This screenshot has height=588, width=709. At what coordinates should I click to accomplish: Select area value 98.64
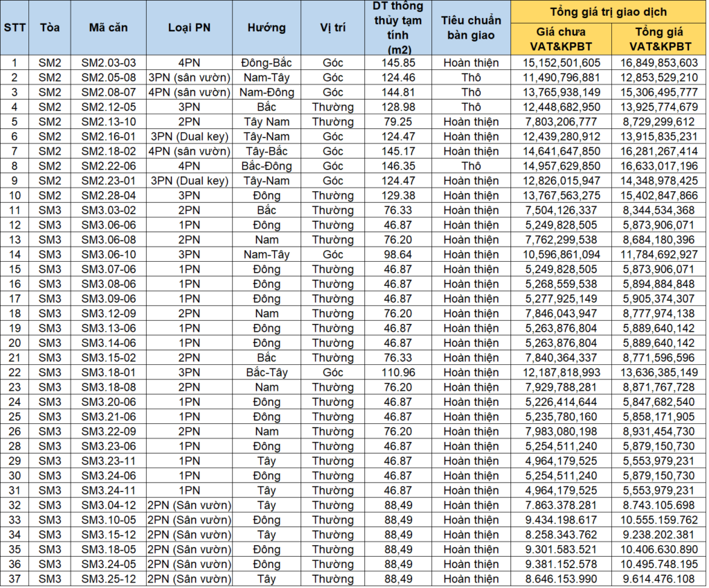point(398,255)
